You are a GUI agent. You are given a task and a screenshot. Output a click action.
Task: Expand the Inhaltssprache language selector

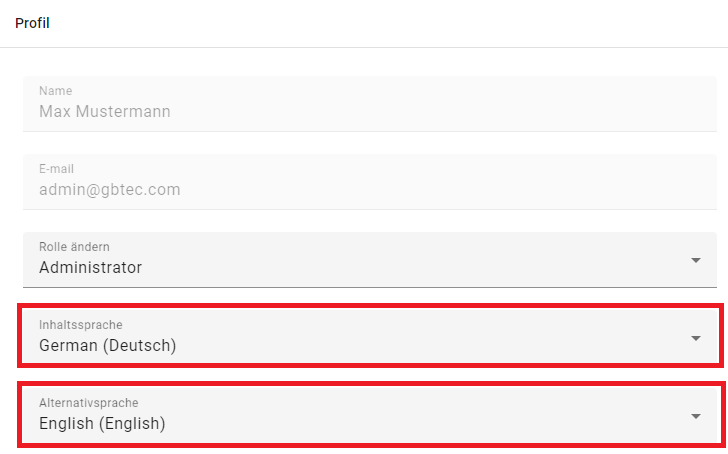point(369,337)
